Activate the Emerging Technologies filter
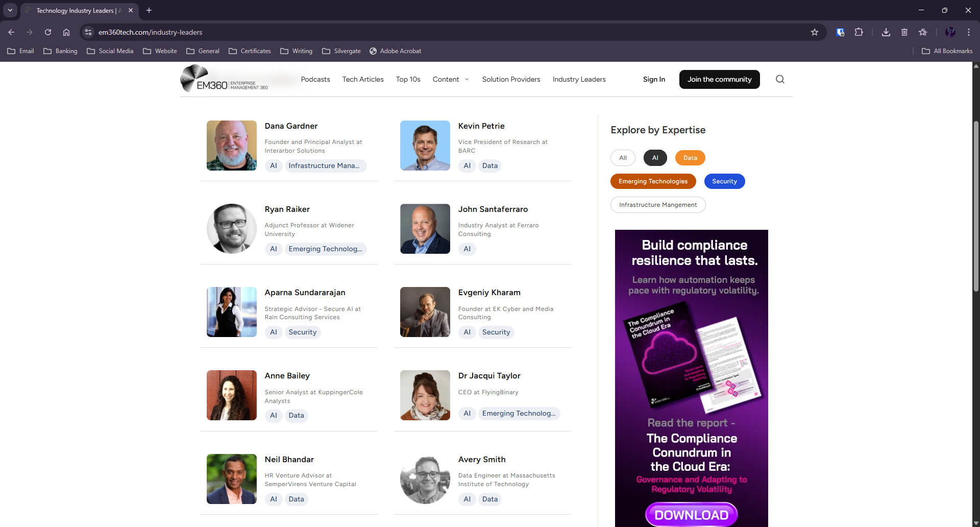Screen dimensions: 980x527 (x=653, y=181)
